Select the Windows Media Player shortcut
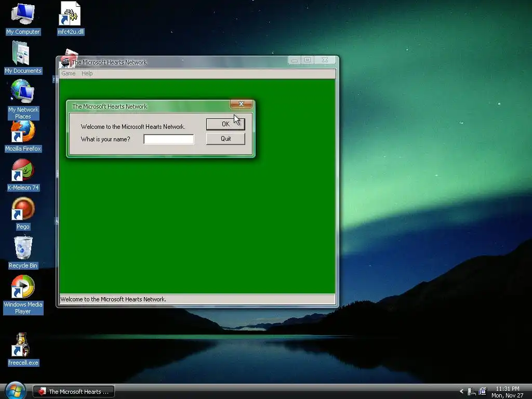The height and width of the screenshot is (399, 532). [x=23, y=295]
